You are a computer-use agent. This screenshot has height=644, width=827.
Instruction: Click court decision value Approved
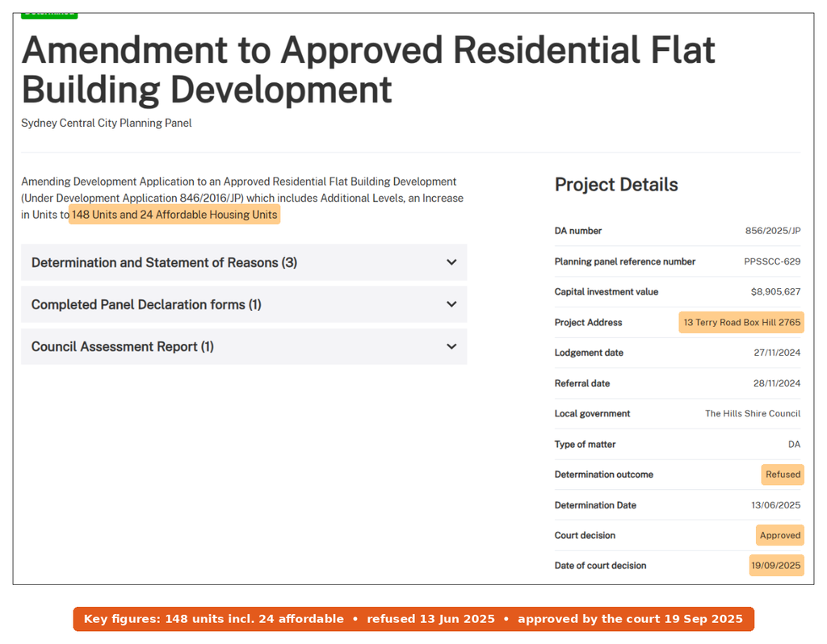(x=780, y=535)
